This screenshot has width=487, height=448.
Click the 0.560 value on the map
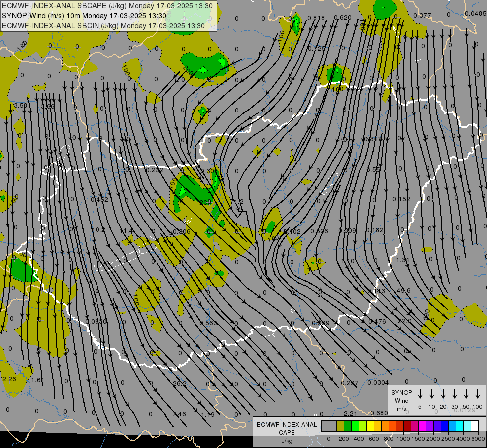(x=208, y=323)
